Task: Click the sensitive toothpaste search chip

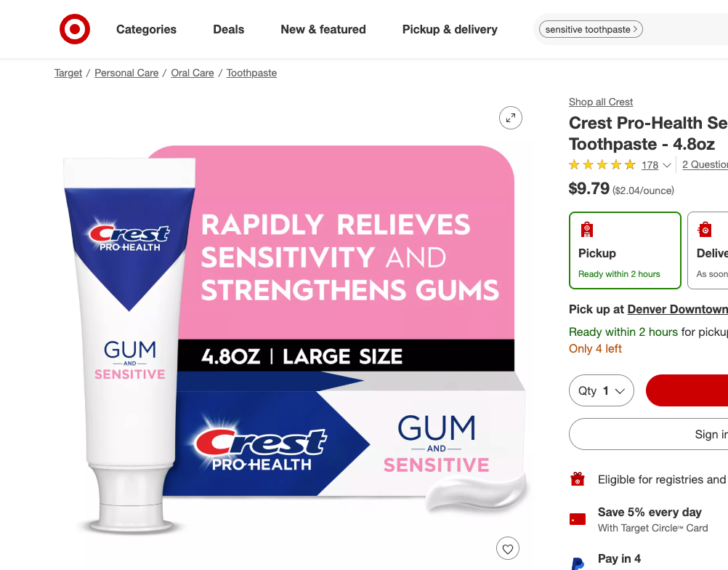Action: [591, 29]
